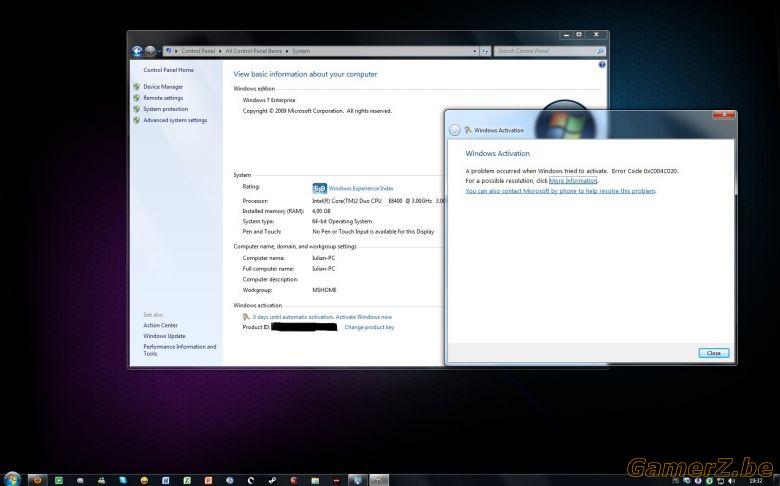Open the folder icon in taskbar
780x486 pixels.
[x=315, y=481]
